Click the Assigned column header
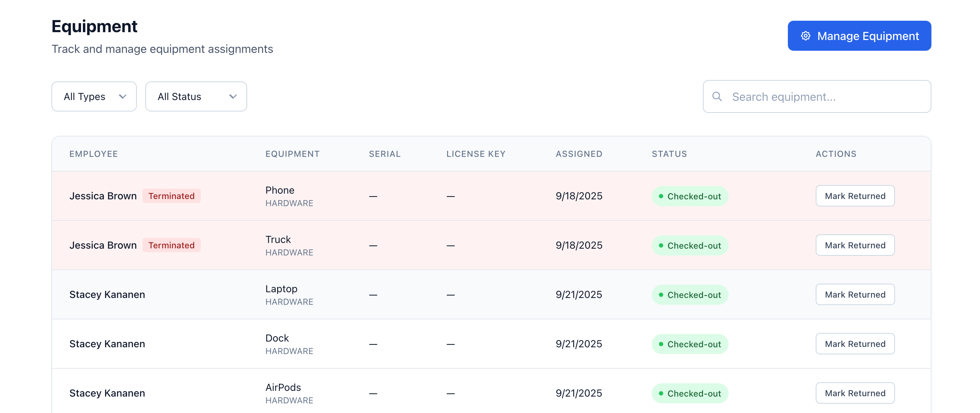The width and height of the screenshot is (980, 413). [x=579, y=154]
